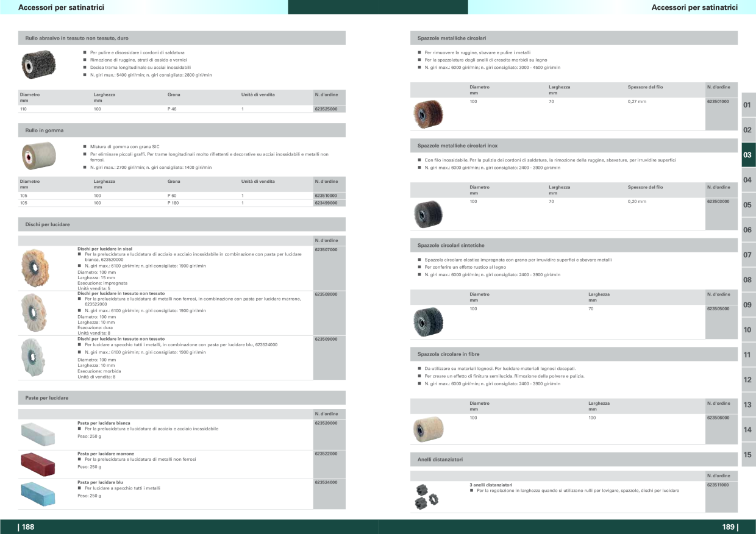Open chapter tab 01
Image resolution: width=756 pixels, height=534 pixels.
pos(748,105)
